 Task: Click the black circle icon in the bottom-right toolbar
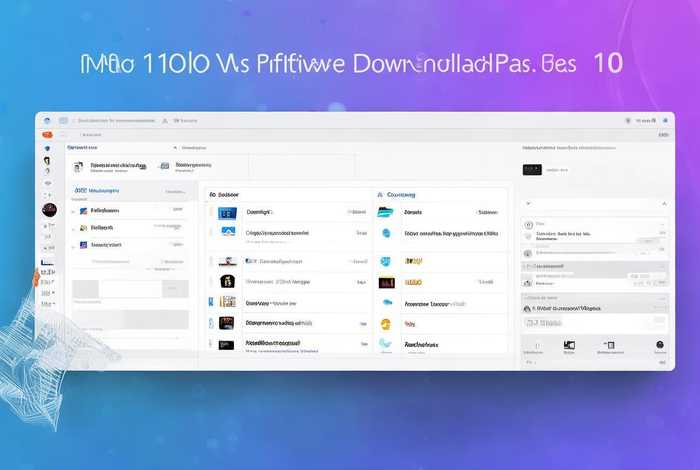coord(659,345)
